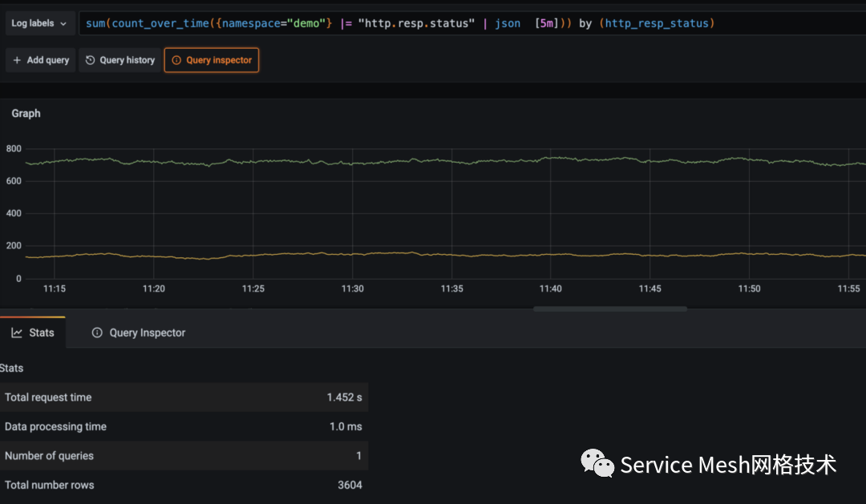The image size is (866, 504).
Task: Click the 11:40 time axis label
Action: coord(550,288)
